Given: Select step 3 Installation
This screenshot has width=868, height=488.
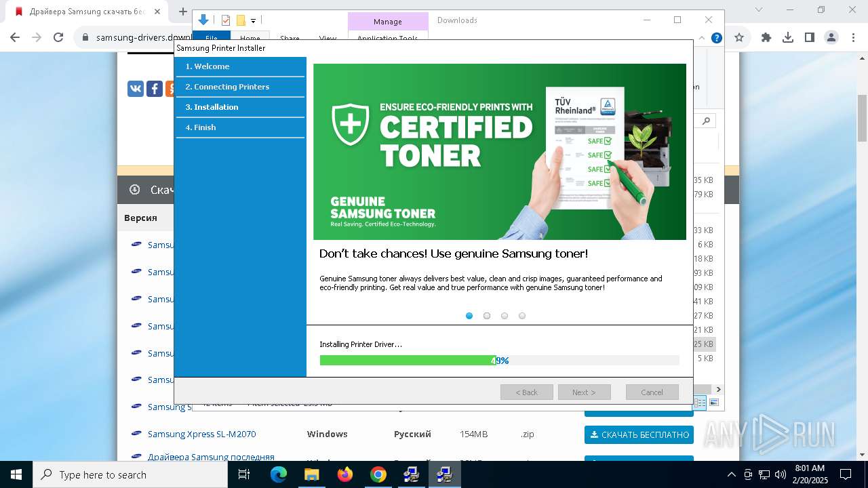Looking at the screenshot, I should (241, 107).
